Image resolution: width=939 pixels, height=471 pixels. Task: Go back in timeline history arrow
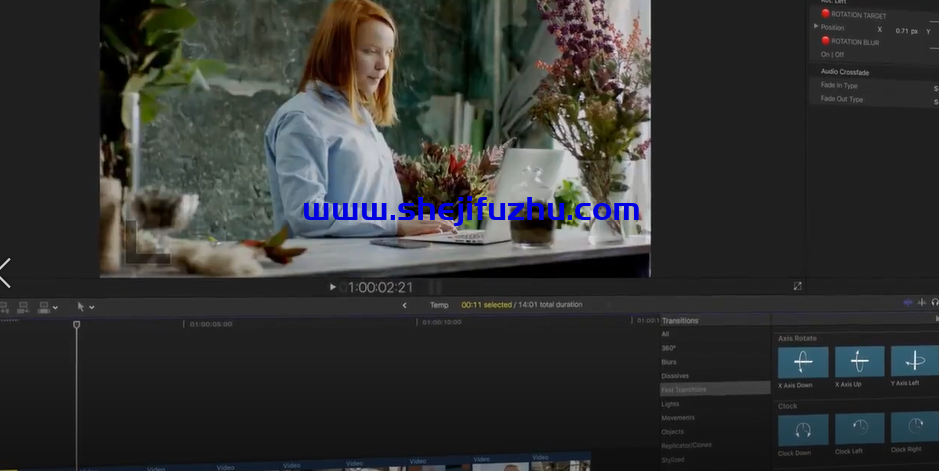point(404,305)
